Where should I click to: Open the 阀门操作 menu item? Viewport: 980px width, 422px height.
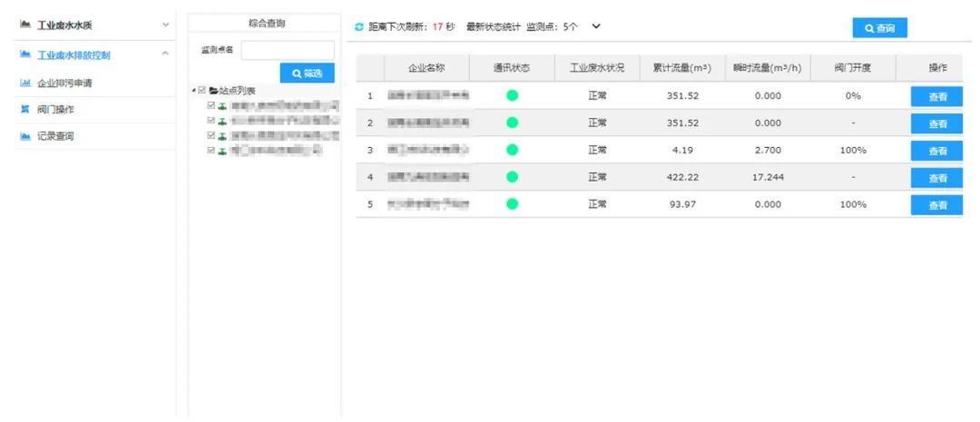pos(55,110)
